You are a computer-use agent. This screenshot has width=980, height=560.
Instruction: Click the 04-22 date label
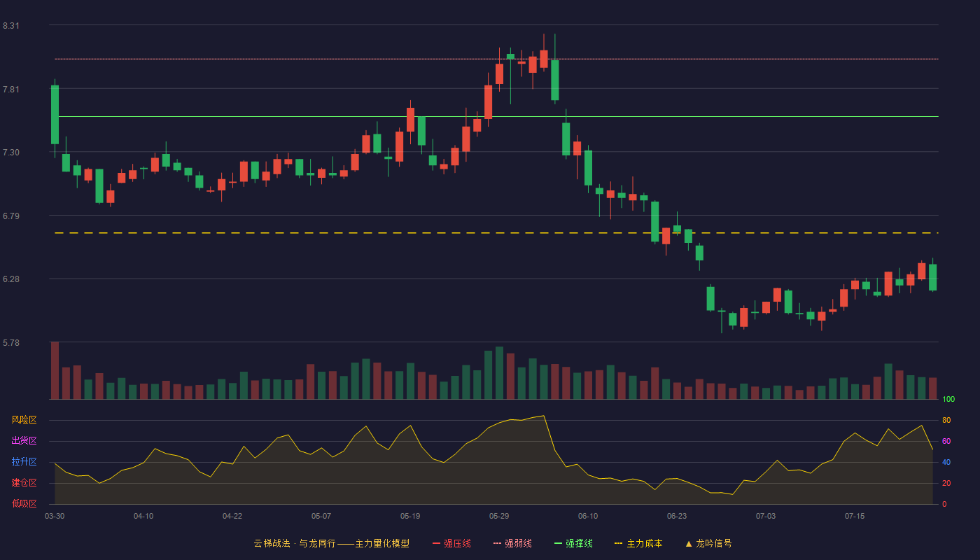pyautogui.click(x=232, y=516)
